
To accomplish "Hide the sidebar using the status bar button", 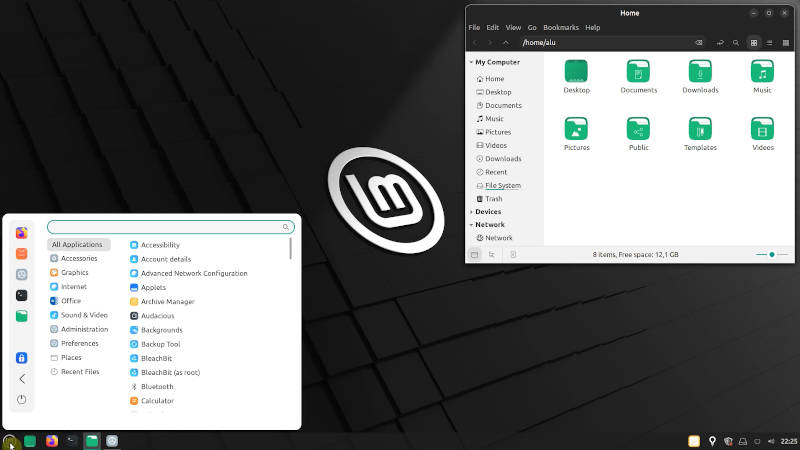I will [513, 255].
